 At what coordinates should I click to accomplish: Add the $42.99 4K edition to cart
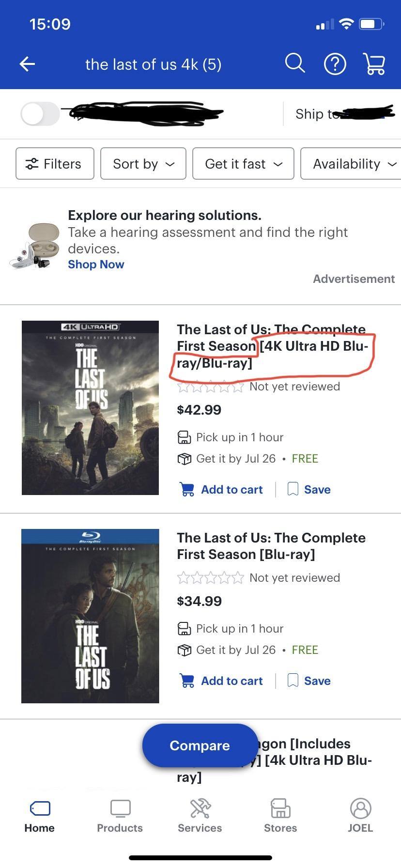click(221, 489)
